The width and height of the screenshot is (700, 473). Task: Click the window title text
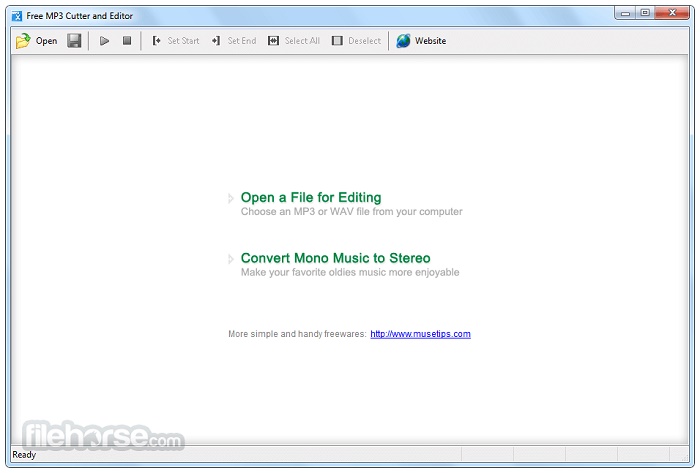pyautogui.click(x=79, y=16)
